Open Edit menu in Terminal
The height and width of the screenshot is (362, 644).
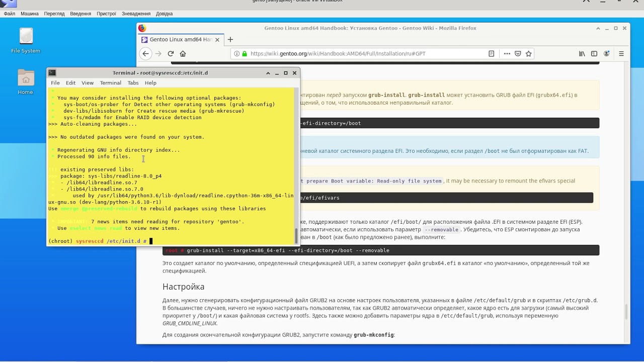[70, 83]
